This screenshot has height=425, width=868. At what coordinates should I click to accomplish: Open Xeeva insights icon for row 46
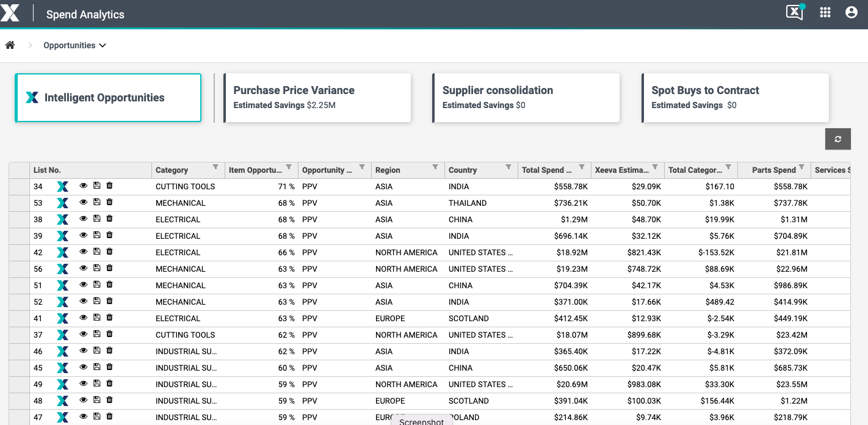point(62,351)
